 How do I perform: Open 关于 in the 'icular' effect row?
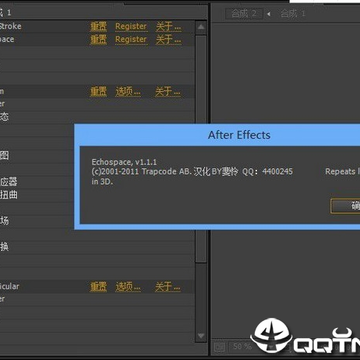point(168,287)
